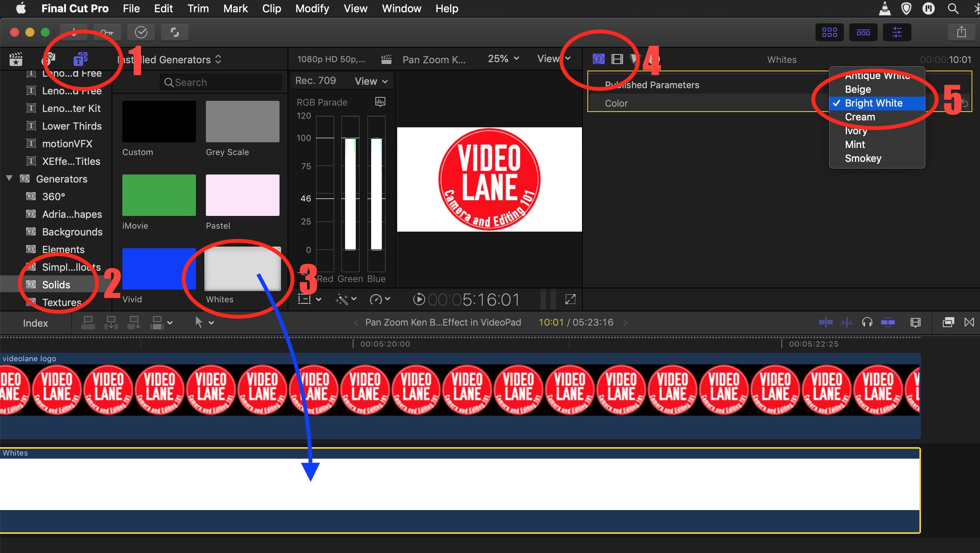
Task: Open the 25% zoom level dropdown
Action: pyautogui.click(x=503, y=59)
